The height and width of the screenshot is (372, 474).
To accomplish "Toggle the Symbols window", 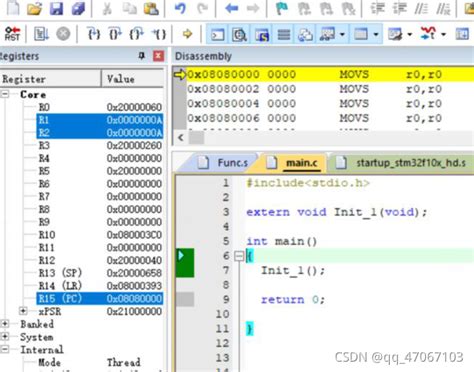I will click(262, 34).
